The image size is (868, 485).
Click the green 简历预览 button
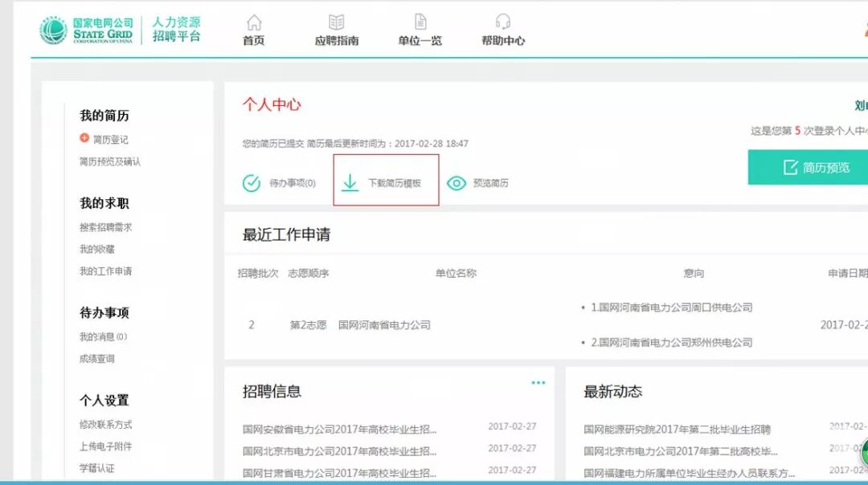pyautogui.click(x=808, y=167)
